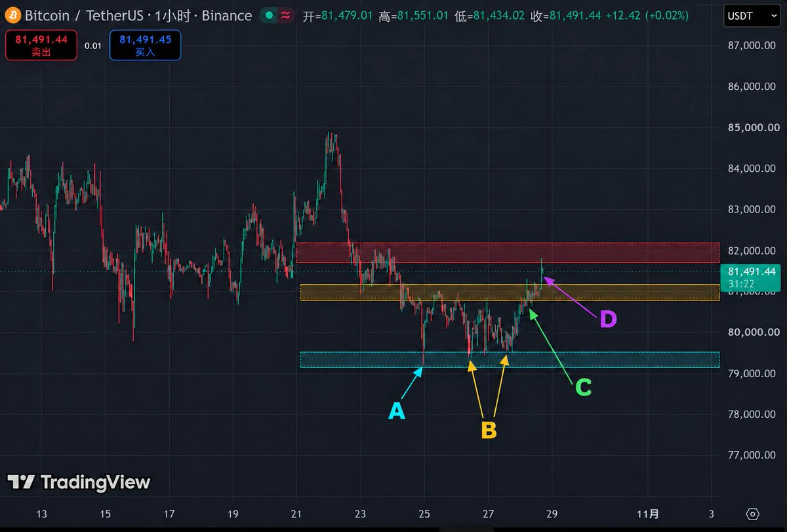Click the green market-open status dot
787x532 pixels.
(269, 16)
